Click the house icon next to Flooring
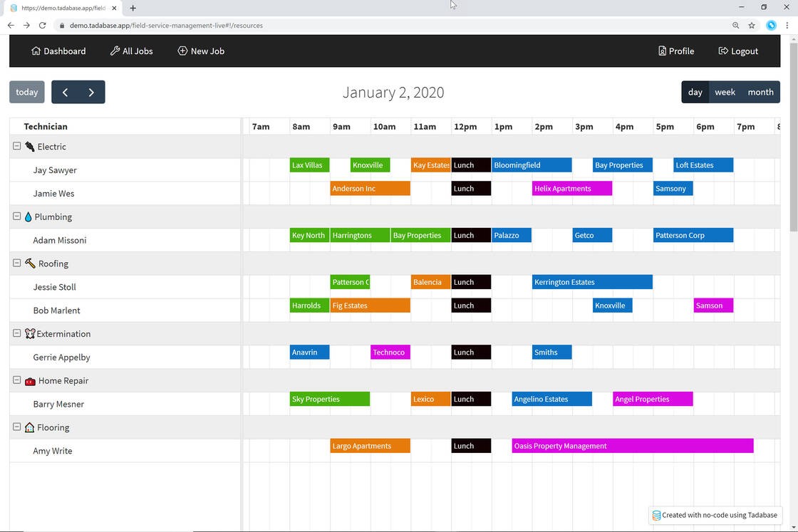Image resolution: width=798 pixels, height=532 pixels. click(x=29, y=427)
